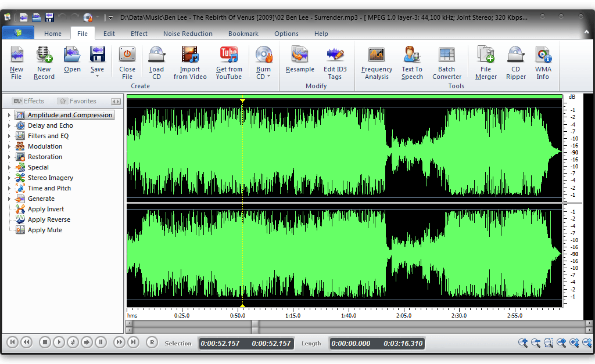Open the Burn CD dropdown arrow
Viewport: 595px width, 364px height.
(268, 77)
